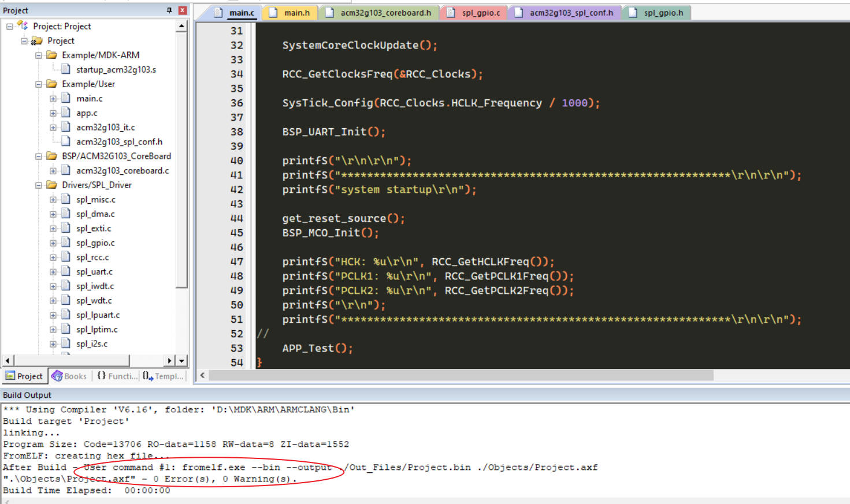Select spl_gpio.c in the project tree
Screen dimensions: 850x504
(x=95, y=242)
